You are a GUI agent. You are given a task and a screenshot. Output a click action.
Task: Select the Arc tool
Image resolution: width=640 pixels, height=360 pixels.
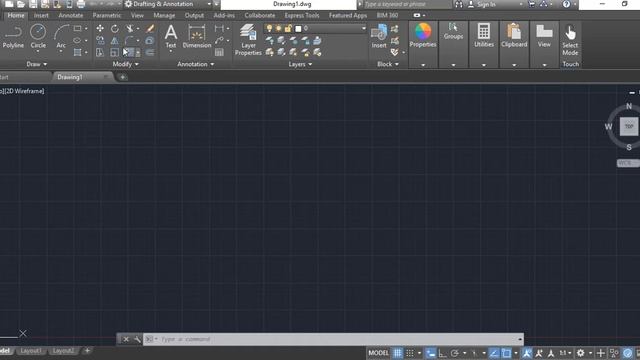61,36
